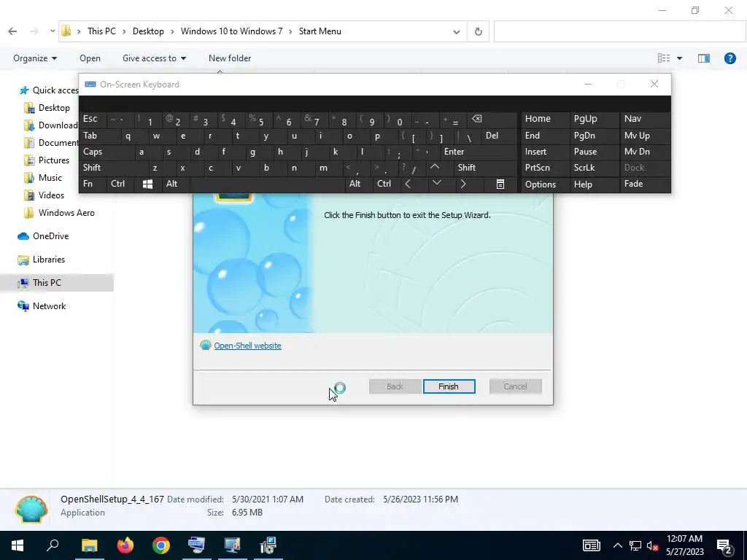747x560 pixels.
Task: Click the PrtScn key on On-Screen Keyboard
Action: tap(545, 168)
